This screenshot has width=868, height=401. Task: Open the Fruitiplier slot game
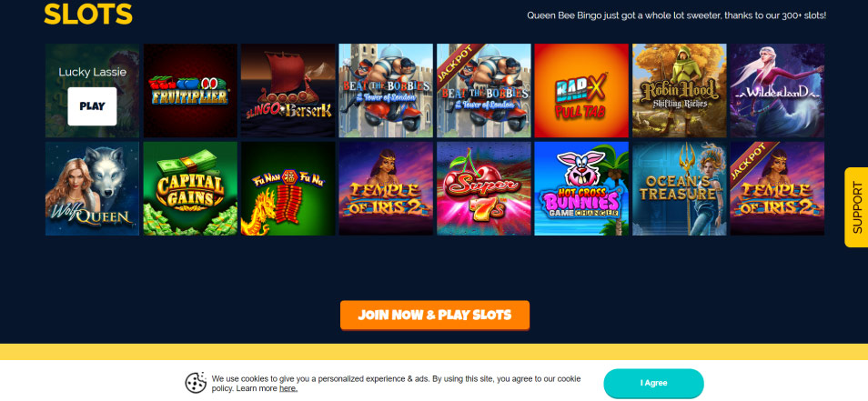click(x=190, y=91)
